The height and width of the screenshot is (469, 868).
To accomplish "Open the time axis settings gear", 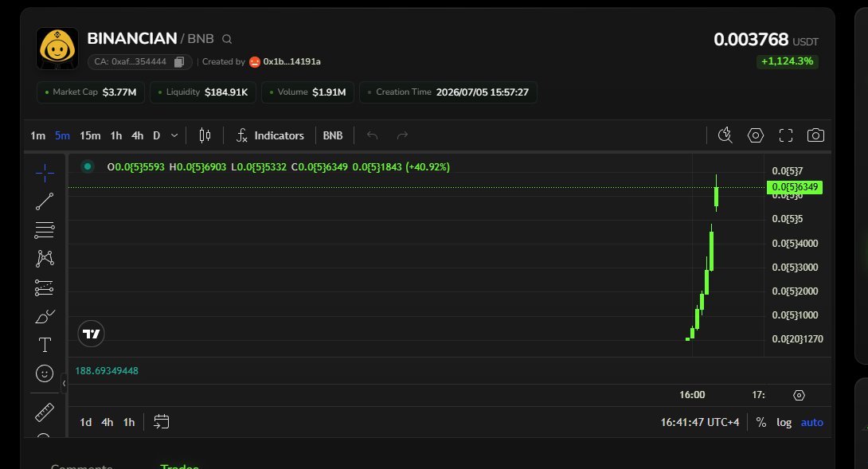I will [799, 396].
